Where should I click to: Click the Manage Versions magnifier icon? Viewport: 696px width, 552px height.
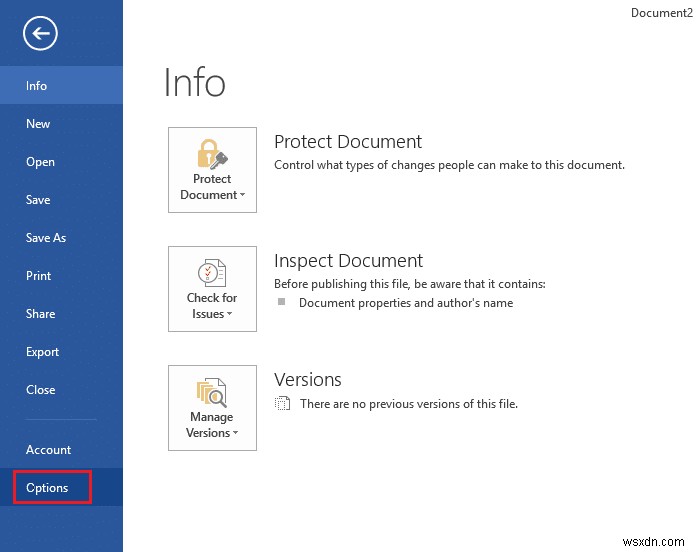(x=212, y=392)
